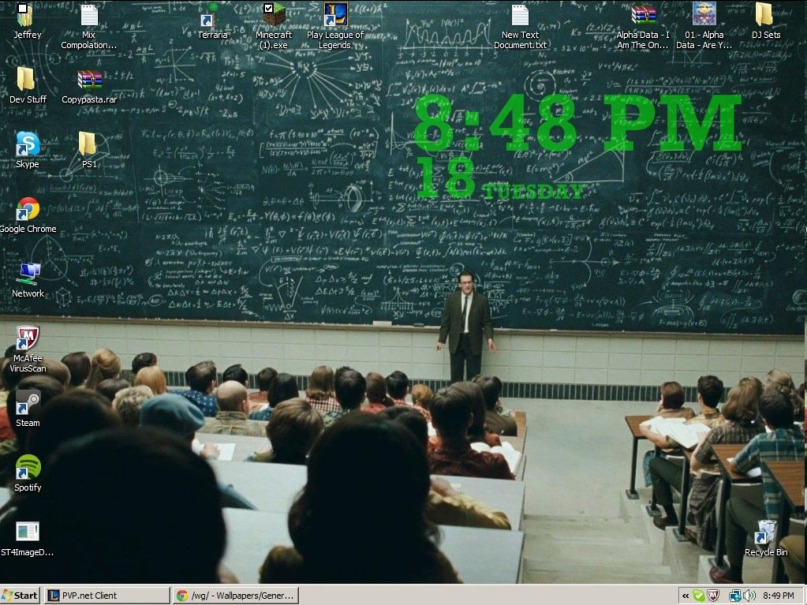Open the volume speaker tray icon
The image size is (807, 605).
coord(747,596)
